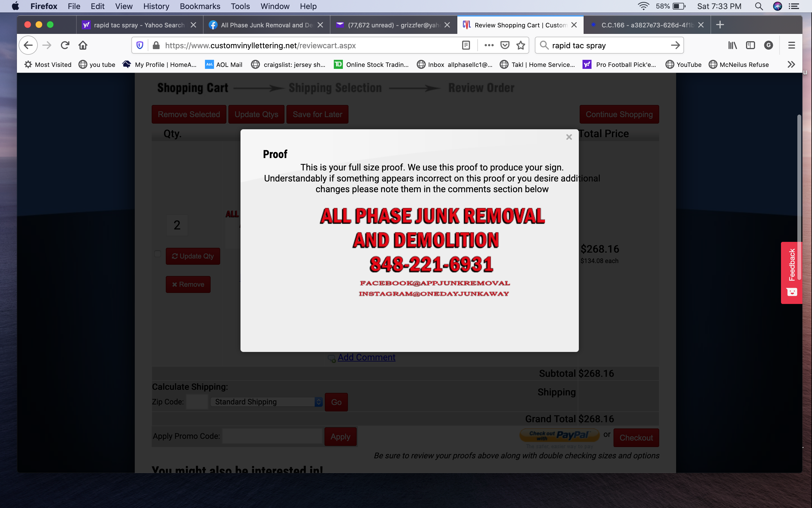812x508 pixels.
Task: Click the quantity field showing 2
Action: coord(177,225)
